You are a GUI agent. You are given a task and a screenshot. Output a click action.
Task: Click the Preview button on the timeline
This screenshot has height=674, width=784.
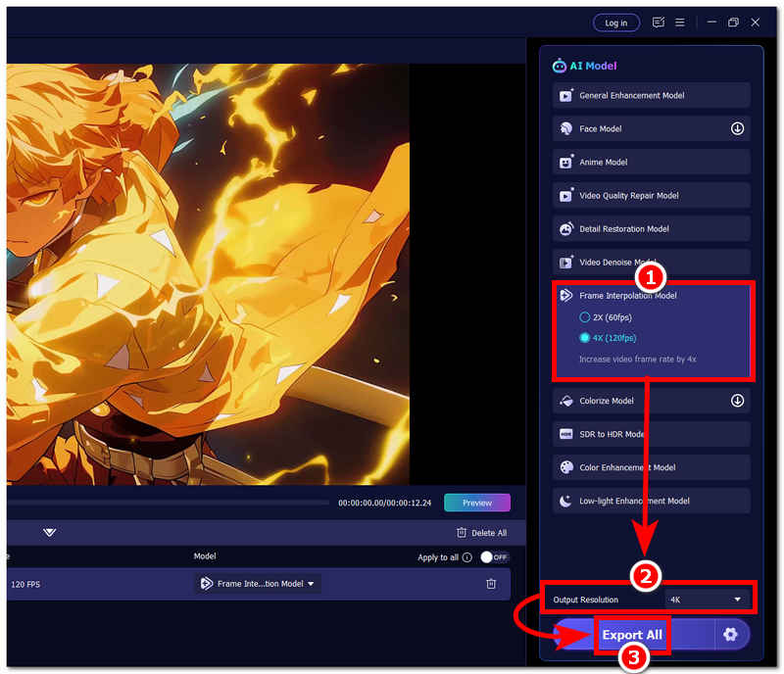[x=477, y=502]
